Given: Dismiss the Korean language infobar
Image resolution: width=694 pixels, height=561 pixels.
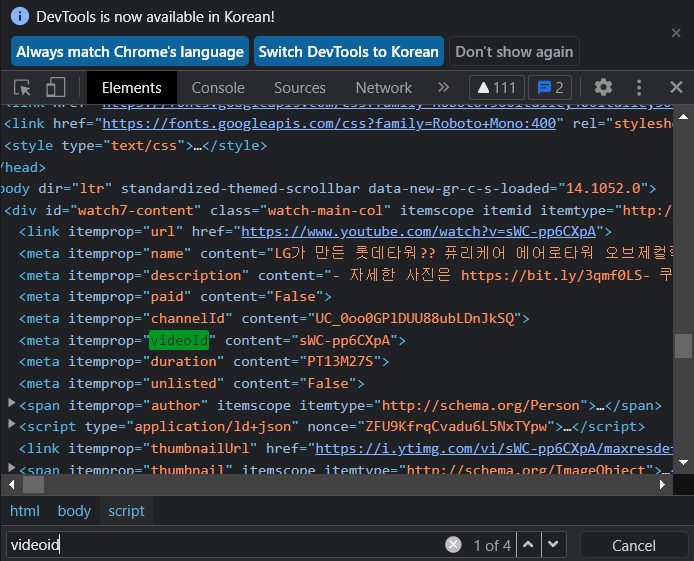Looking at the screenshot, I should (676, 33).
